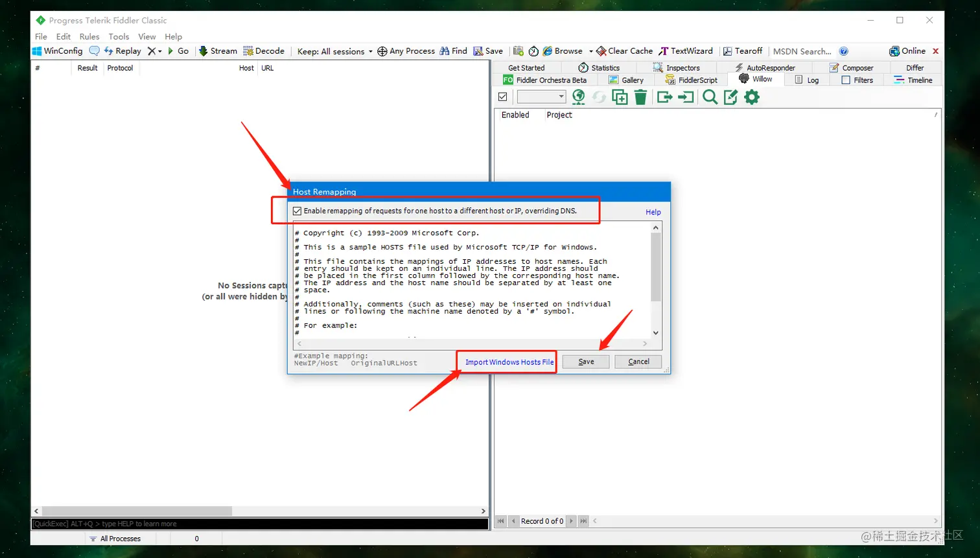Close the toolbar with the red X
The image size is (980, 558).
[935, 51]
